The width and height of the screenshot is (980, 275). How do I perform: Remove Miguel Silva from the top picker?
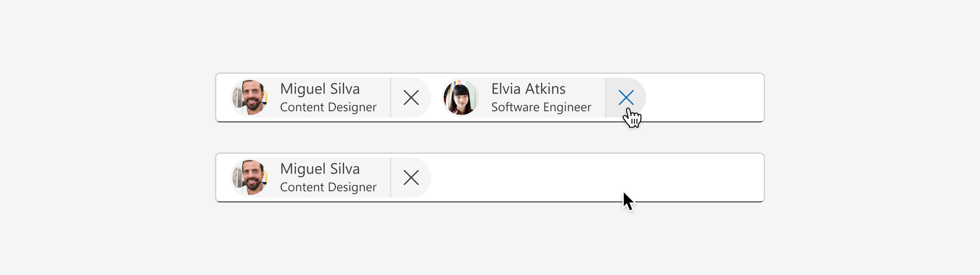[411, 98]
